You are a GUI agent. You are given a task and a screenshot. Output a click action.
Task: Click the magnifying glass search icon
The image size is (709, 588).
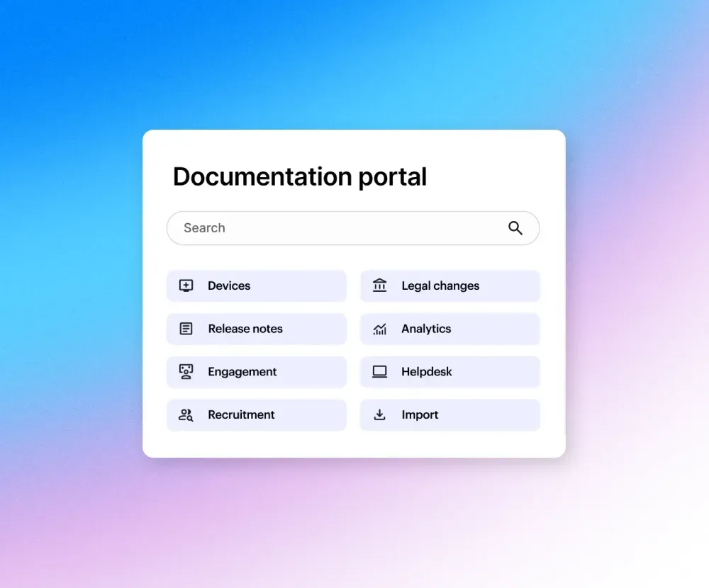pos(515,228)
